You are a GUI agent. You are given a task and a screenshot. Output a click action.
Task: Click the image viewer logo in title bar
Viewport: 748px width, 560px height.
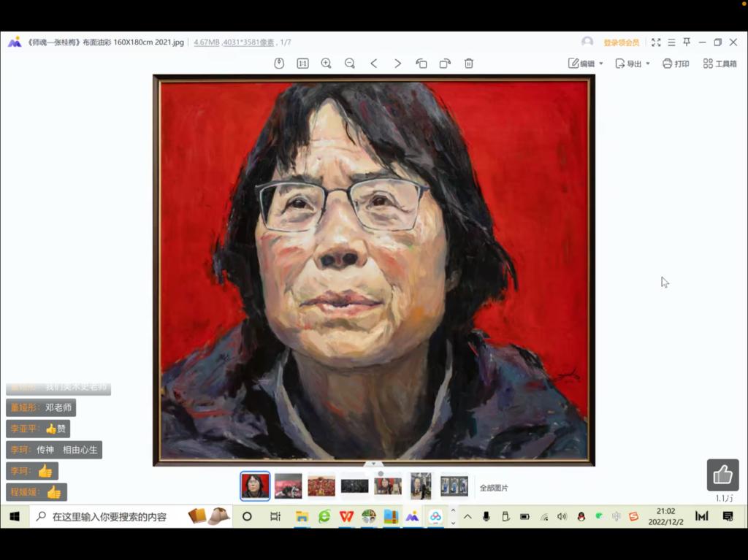[x=15, y=42]
